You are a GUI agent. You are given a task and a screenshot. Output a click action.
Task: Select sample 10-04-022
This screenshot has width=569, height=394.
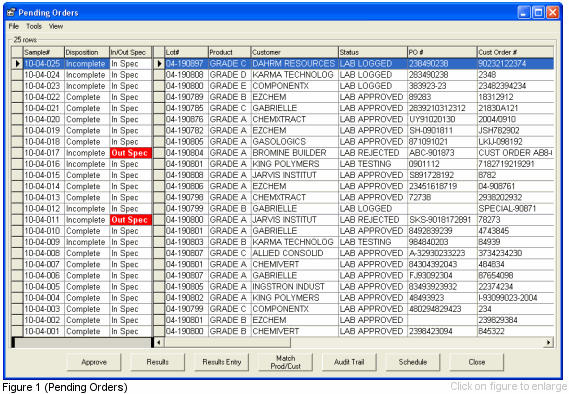[44, 97]
